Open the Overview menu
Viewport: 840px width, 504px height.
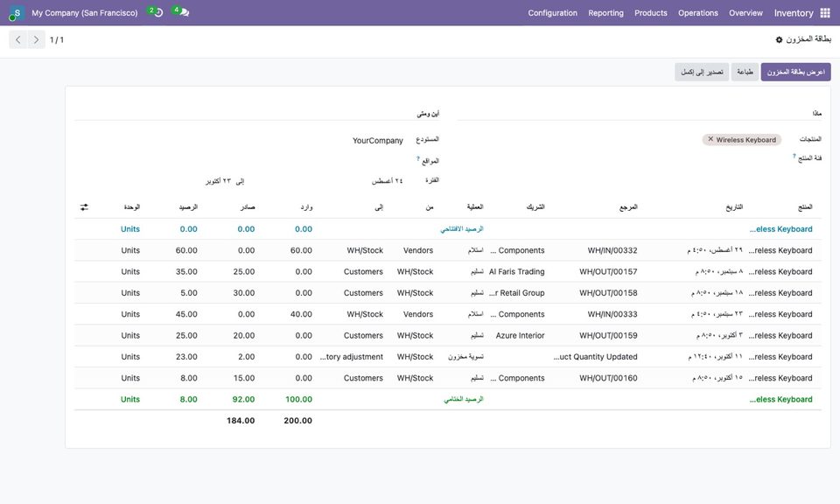click(x=745, y=13)
